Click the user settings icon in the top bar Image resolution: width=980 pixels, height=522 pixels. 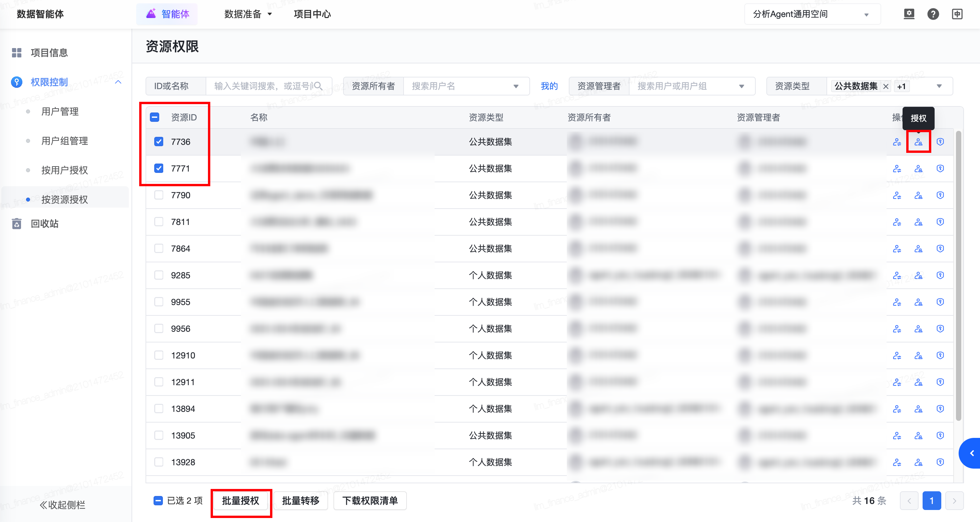(909, 14)
